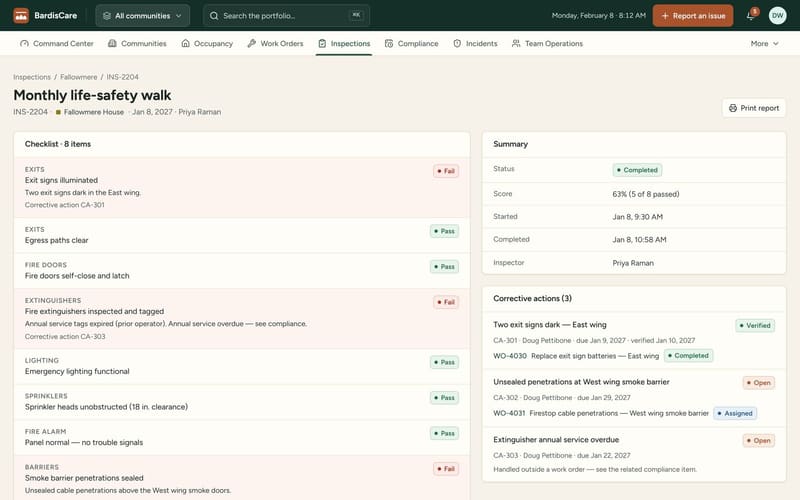800x500 pixels.
Task: Select the Inspections tab
Action: coord(344,43)
